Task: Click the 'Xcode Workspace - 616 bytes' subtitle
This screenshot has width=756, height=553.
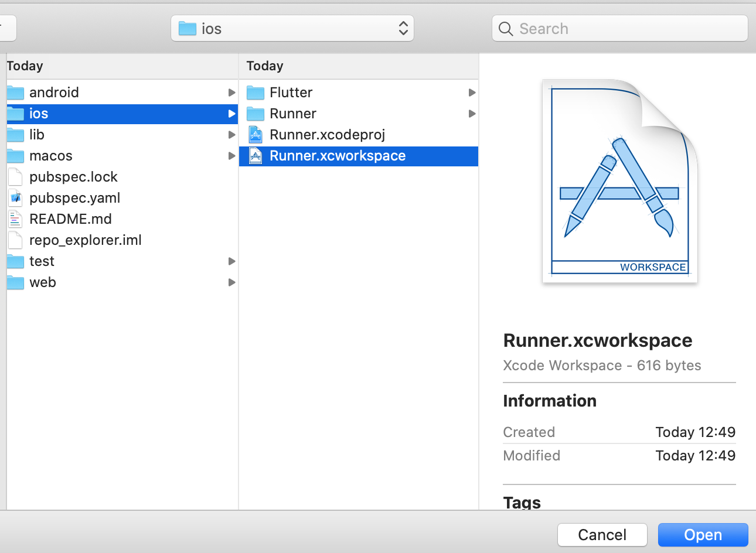Action: (602, 366)
